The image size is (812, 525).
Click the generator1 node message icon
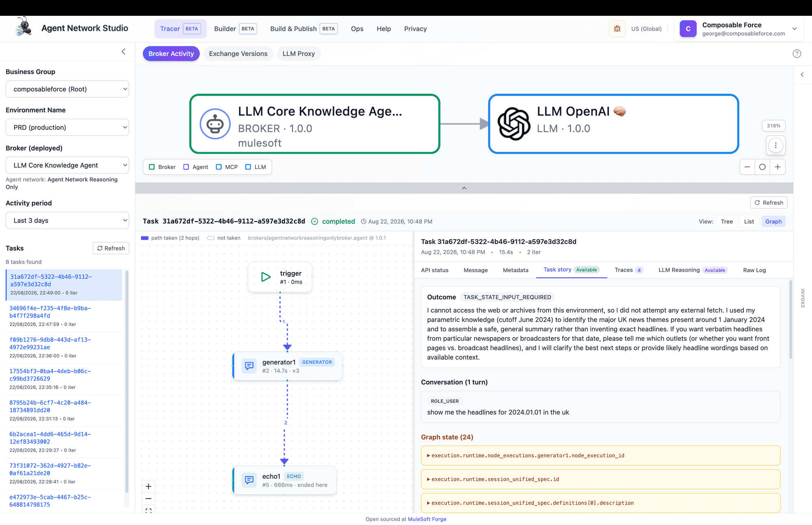tap(249, 366)
